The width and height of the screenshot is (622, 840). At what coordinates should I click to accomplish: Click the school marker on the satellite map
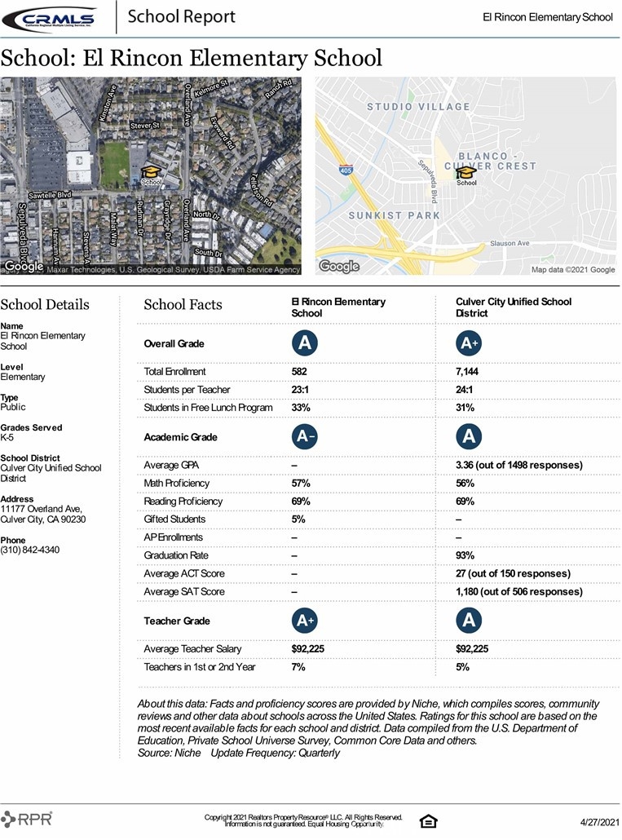tap(152, 172)
